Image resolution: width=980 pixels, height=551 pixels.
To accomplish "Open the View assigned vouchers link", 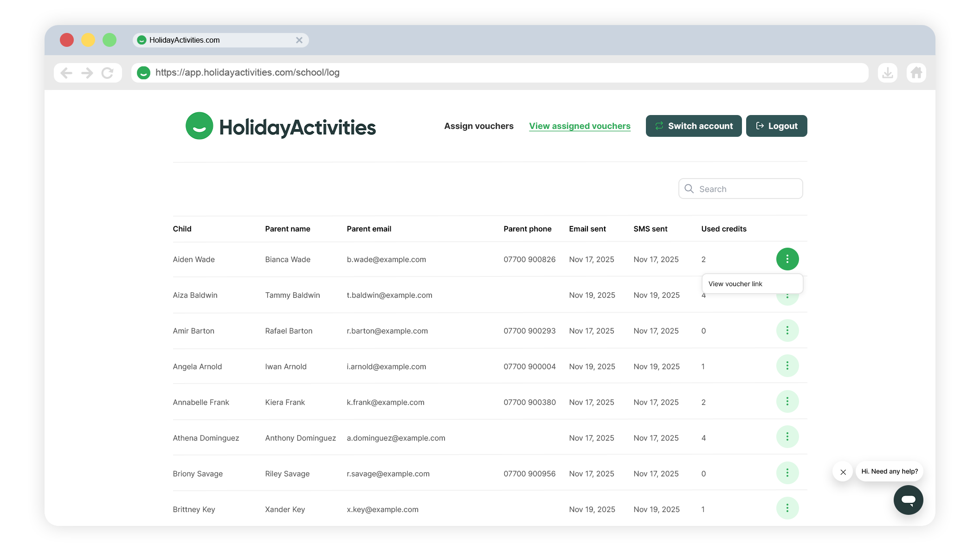I will click(x=580, y=126).
